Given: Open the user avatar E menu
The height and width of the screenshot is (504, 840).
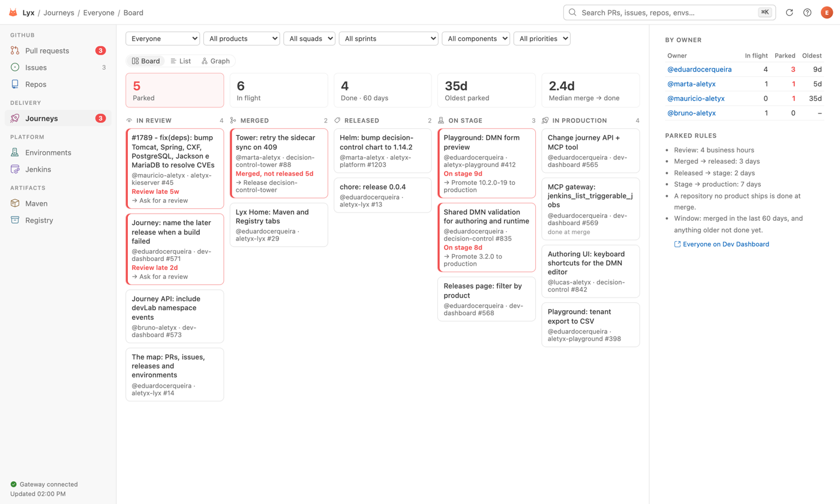Looking at the screenshot, I should coord(827,12).
